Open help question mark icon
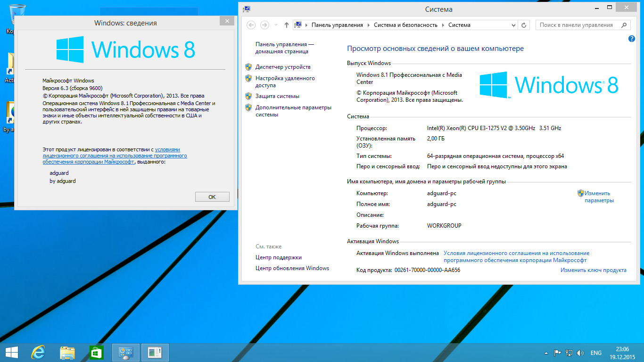This screenshot has height=362, width=644. tap(632, 39)
